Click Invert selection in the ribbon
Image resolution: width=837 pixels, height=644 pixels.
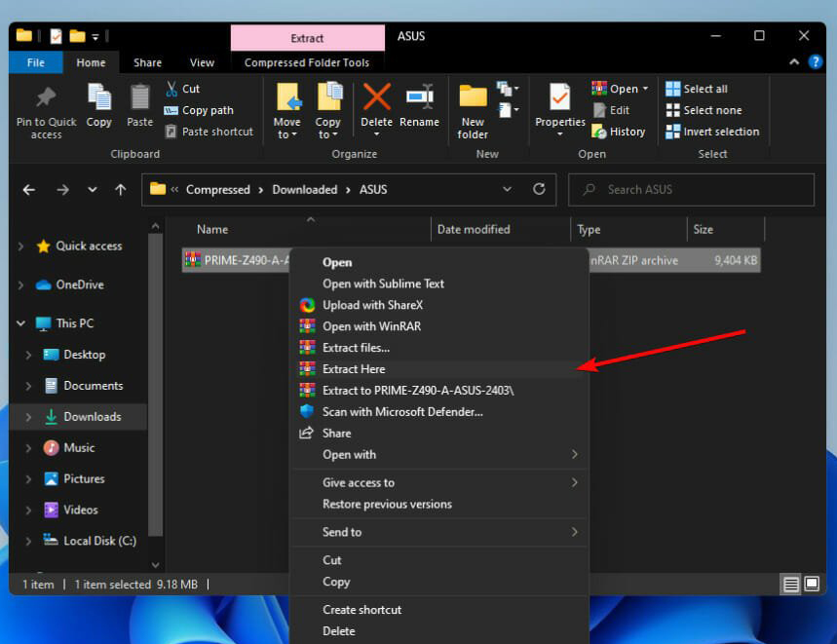[712, 132]
